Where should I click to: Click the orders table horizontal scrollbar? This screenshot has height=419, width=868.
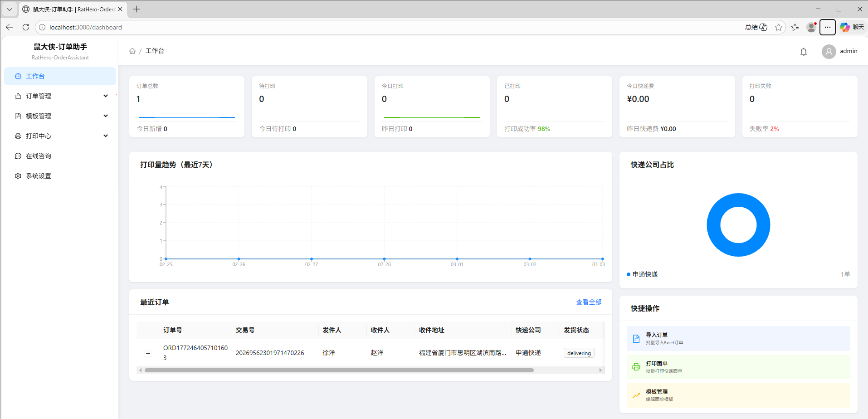point(339,370)
